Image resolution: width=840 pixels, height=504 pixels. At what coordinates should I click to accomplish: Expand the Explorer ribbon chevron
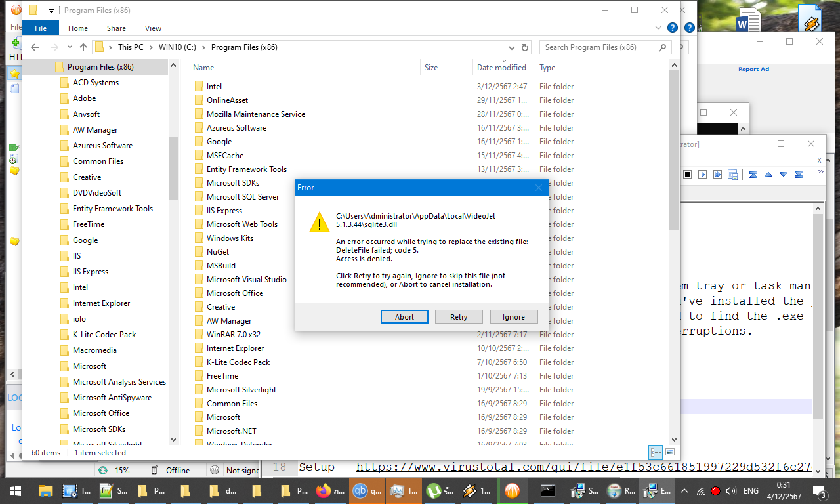(659, 28)
